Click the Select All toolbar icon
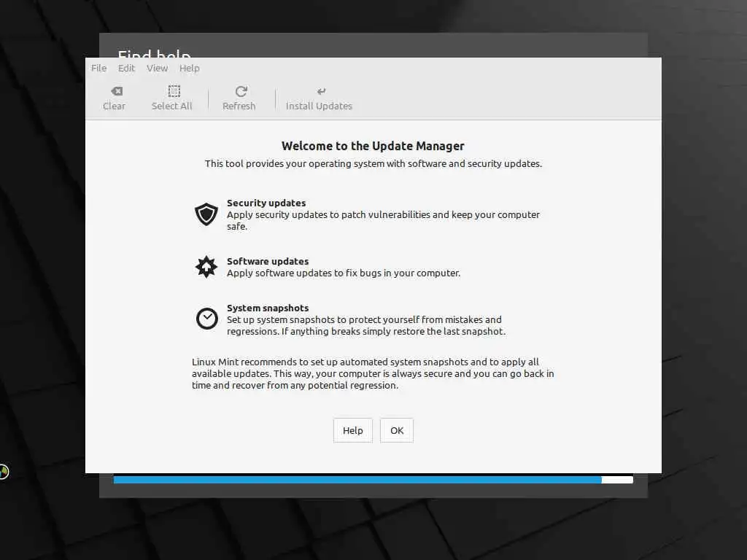This screenshot has height=560, width=747. click(174, 91)
